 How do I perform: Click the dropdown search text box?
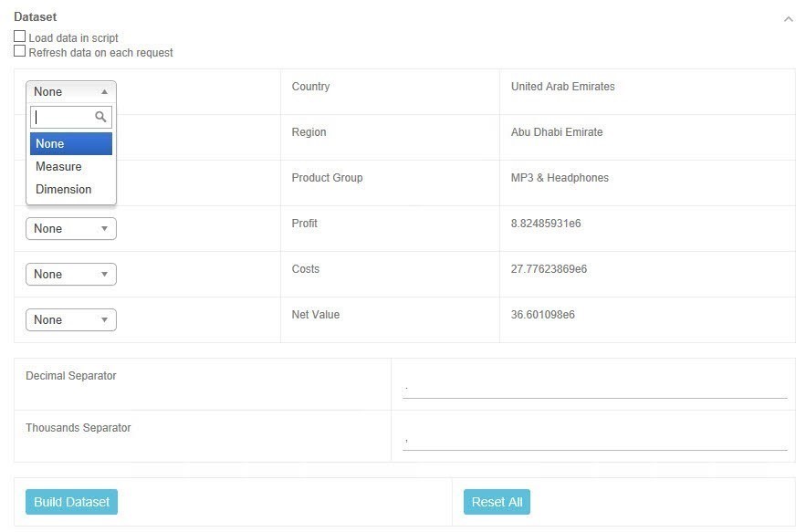point(63,118)
